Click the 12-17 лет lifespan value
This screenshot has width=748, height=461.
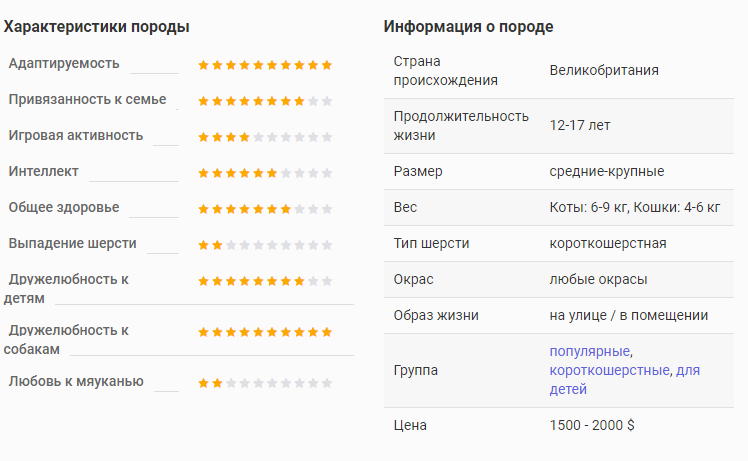580,126
